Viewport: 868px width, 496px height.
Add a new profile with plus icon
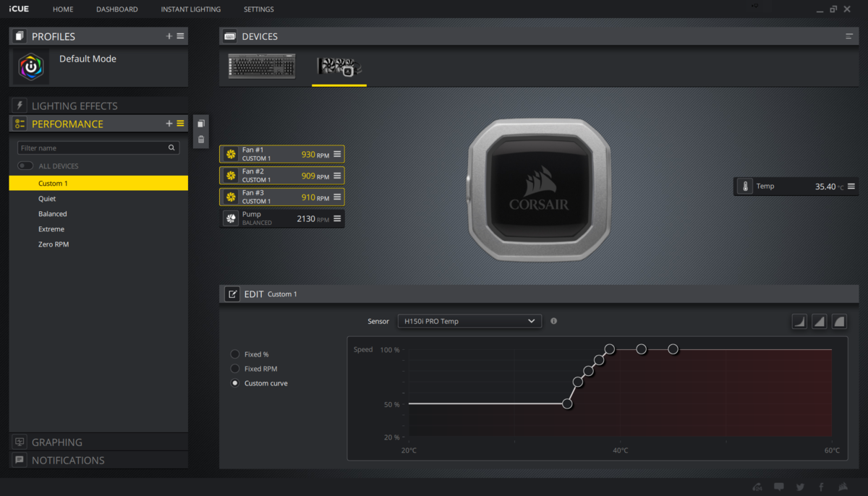pos(169,36)
